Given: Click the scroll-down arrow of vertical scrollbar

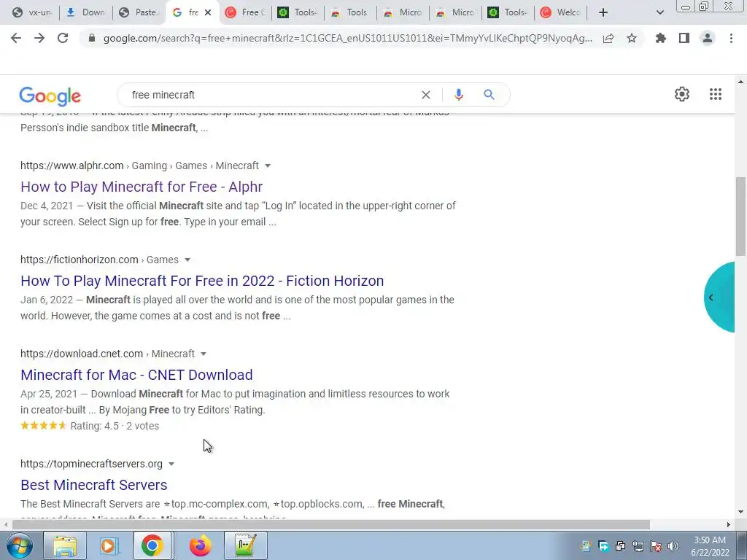Looking at the screenshot, I should click(740, 512).
